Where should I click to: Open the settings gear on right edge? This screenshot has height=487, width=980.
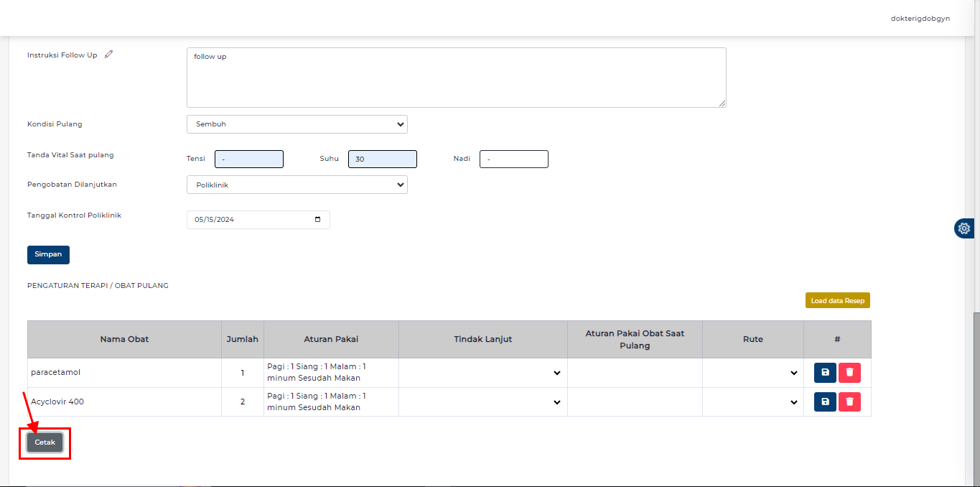tap(963, 228)
